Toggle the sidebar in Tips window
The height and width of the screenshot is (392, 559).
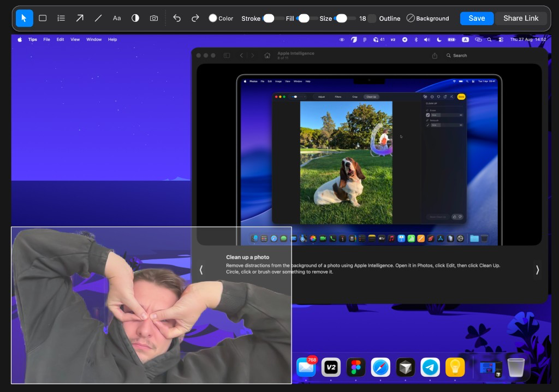point(227,55)
